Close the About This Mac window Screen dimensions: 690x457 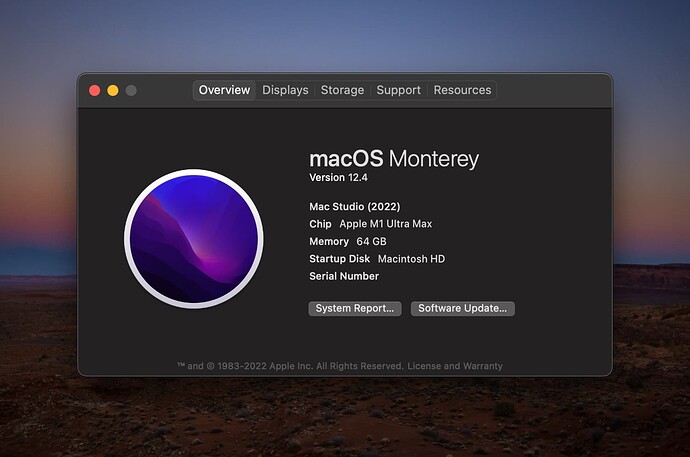click(x=95, y=91)
